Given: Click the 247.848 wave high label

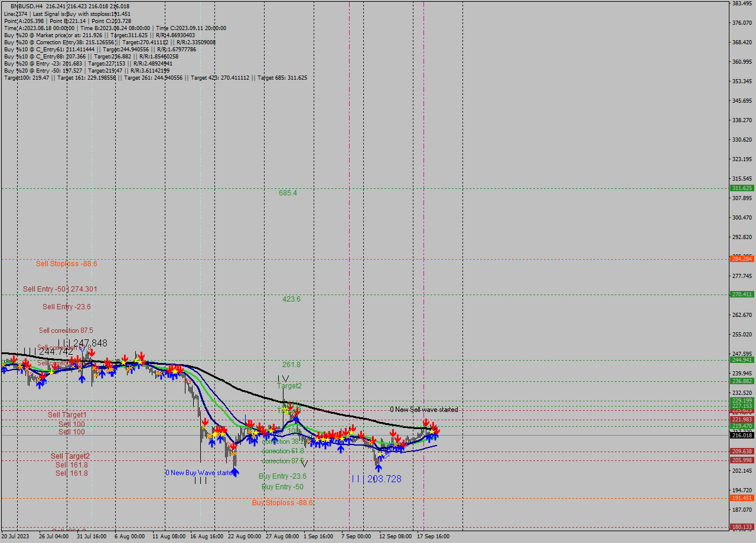Looking at the screenshot, I should (x=90, y=343).
